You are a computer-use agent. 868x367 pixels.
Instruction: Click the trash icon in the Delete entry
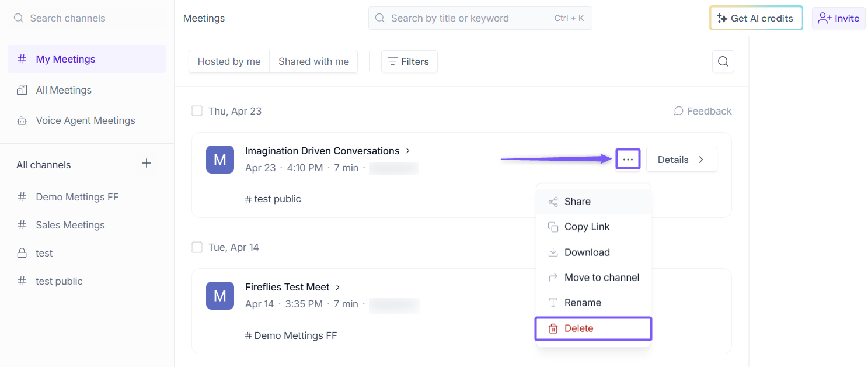[553, 328]
